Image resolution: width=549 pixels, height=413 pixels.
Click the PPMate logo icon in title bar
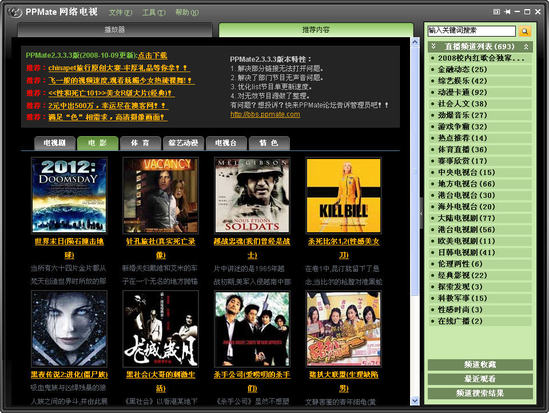point(15,13)
